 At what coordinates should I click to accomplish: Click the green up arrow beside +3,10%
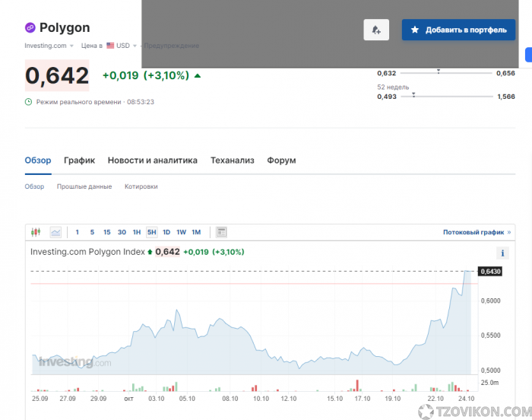(198, 75)
